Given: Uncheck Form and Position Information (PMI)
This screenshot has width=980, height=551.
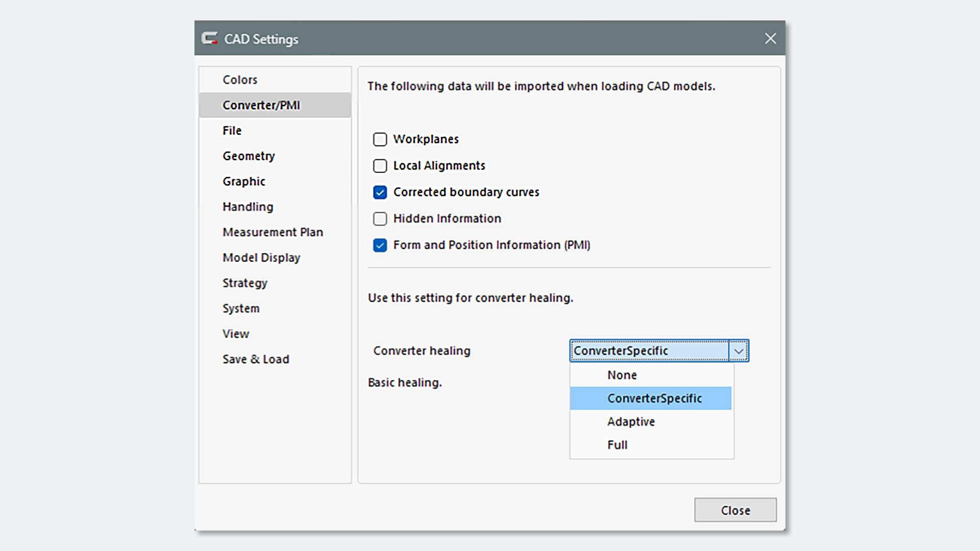Looking at the screenshot, I should pyautogui.click(x=380, y=245).
